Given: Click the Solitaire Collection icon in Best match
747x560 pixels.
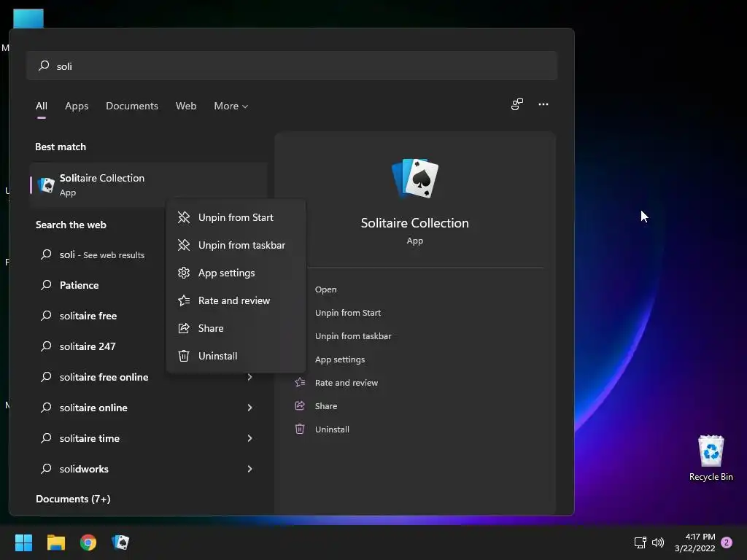Looking at the screenshot, I should (46, 184).
